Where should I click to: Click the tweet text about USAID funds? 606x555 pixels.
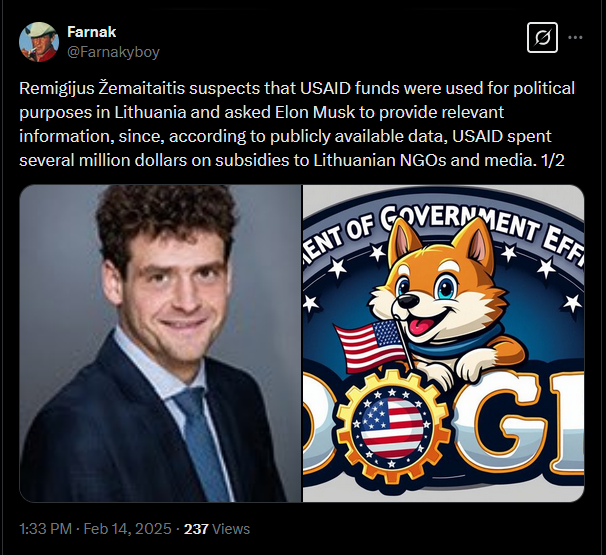click(297, 124)
